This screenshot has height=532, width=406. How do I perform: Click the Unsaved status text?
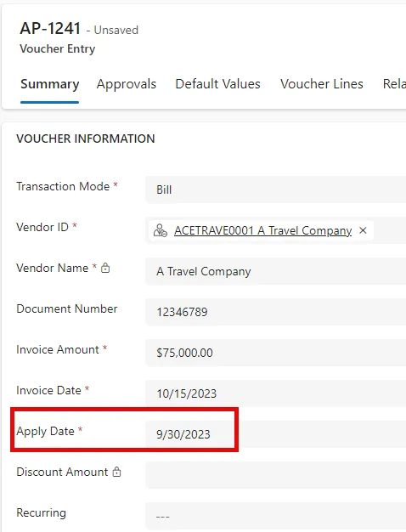pos(116,31)
